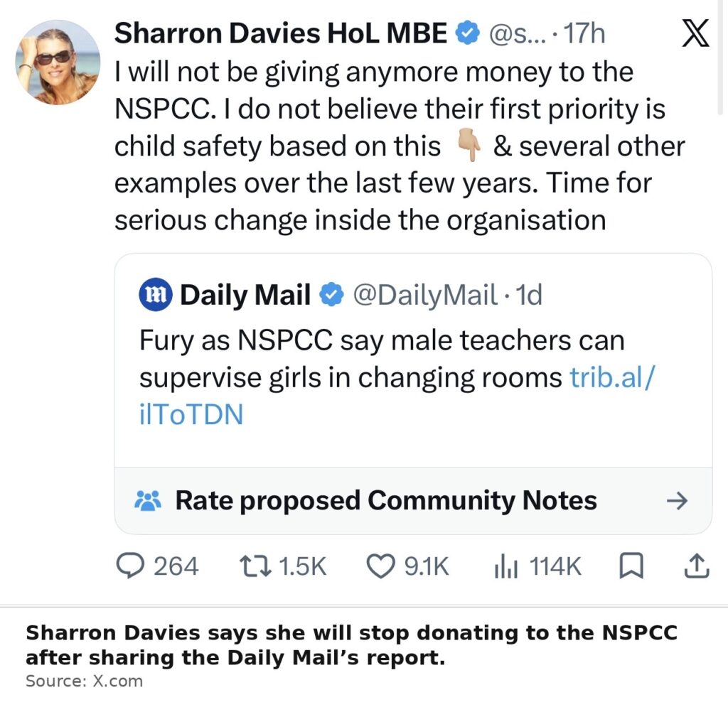Image resolution: width=728 pixels, height=707 pixels.
Task: Open the Daily Mail account name
Action: pos(245,295)
